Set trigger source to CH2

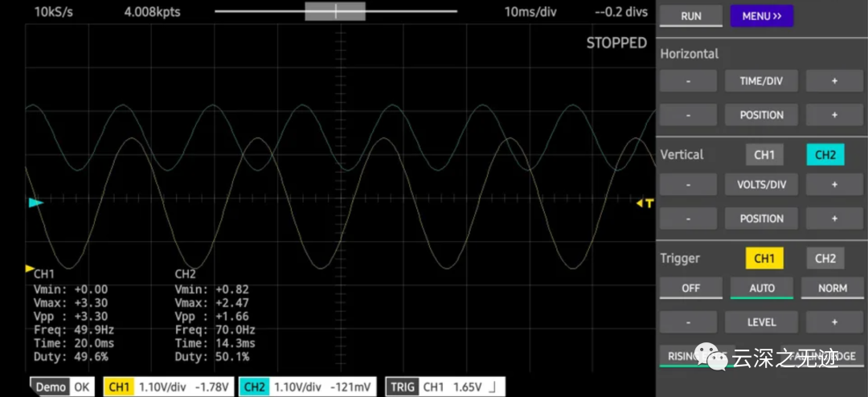(x=825, y=259)
